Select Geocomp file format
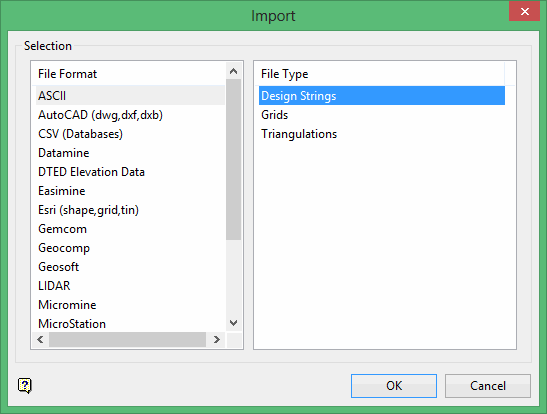This screenshot has height=414, width=547. tap(130, 248)
